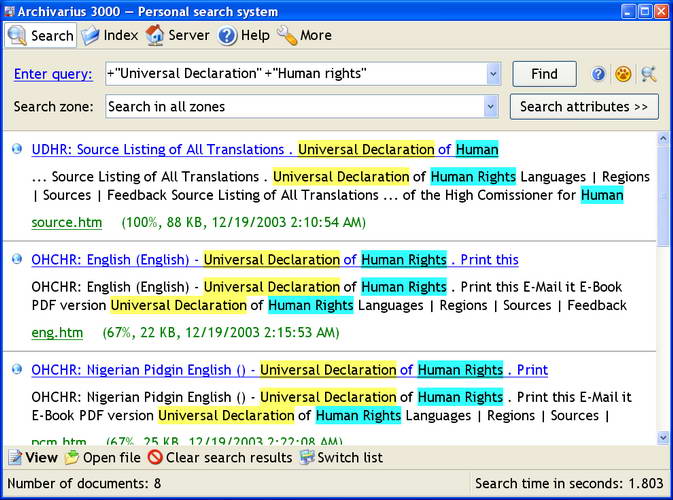Expand the Search attributes >> panel
The width and height of the screenshot is (673, 500).
(583, 107)
